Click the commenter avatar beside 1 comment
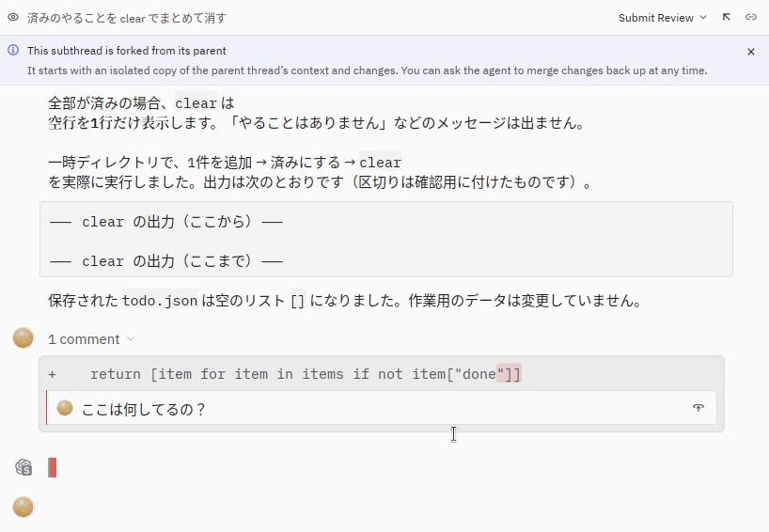This screenshot has width=769, height=532. coord(24,337)
